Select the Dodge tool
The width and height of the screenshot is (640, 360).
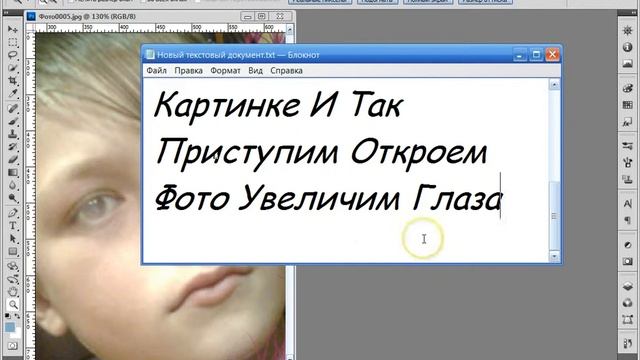coord(13,198)
